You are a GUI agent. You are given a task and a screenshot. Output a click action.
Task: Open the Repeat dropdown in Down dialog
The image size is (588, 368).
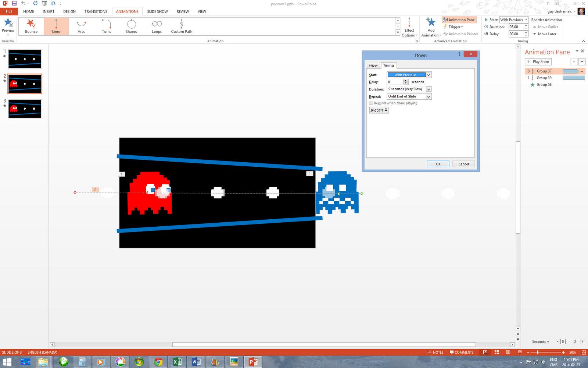click(x=429, y=96)
